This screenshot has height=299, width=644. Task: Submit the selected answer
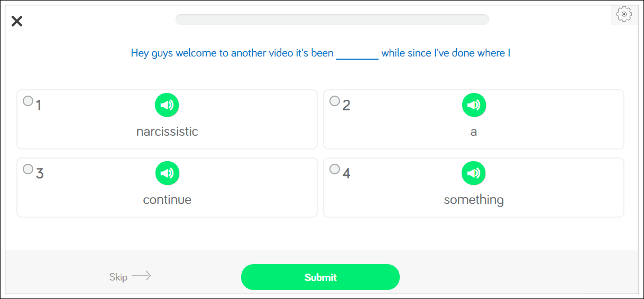[320, 277]
